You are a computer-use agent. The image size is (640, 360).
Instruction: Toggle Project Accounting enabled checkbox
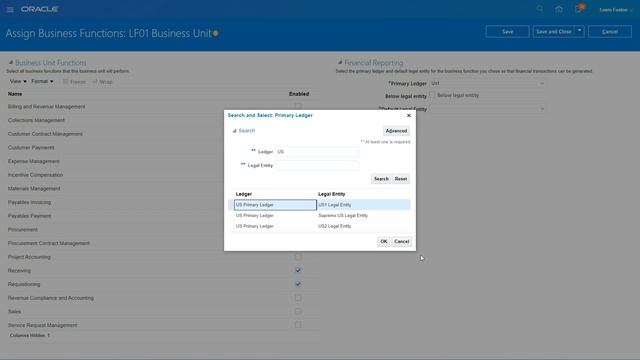pyautogui.click(x=298, y=257)
